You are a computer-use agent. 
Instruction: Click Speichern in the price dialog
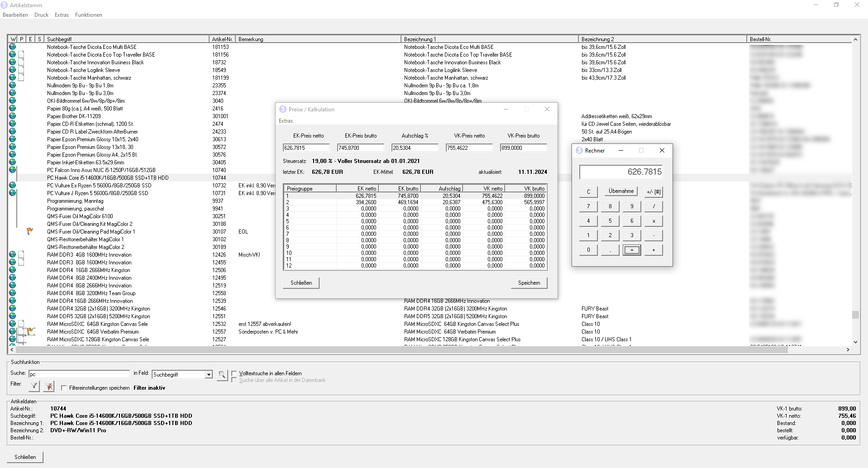pos(529,283)
